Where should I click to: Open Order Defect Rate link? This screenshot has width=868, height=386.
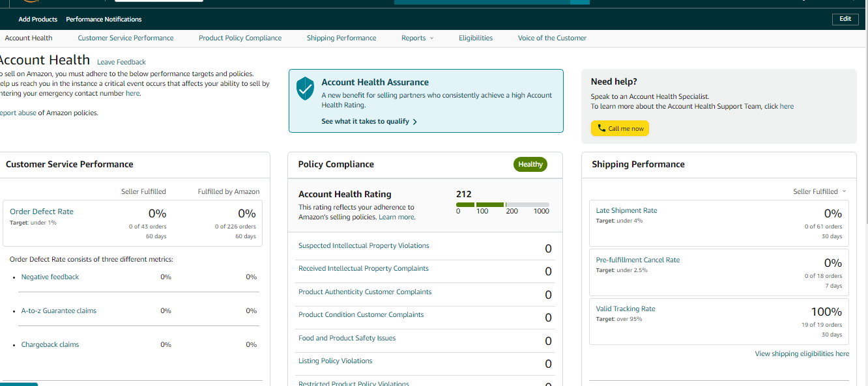[42, 212]
